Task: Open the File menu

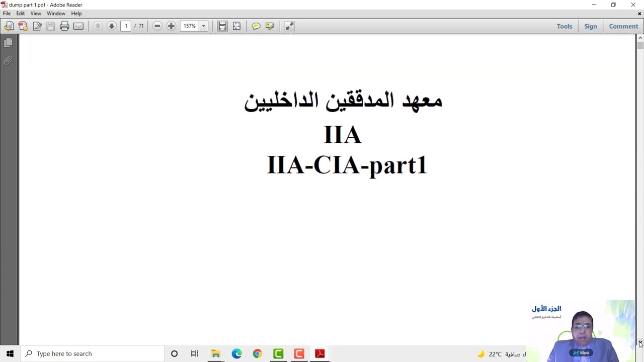Action: (7, 14)
